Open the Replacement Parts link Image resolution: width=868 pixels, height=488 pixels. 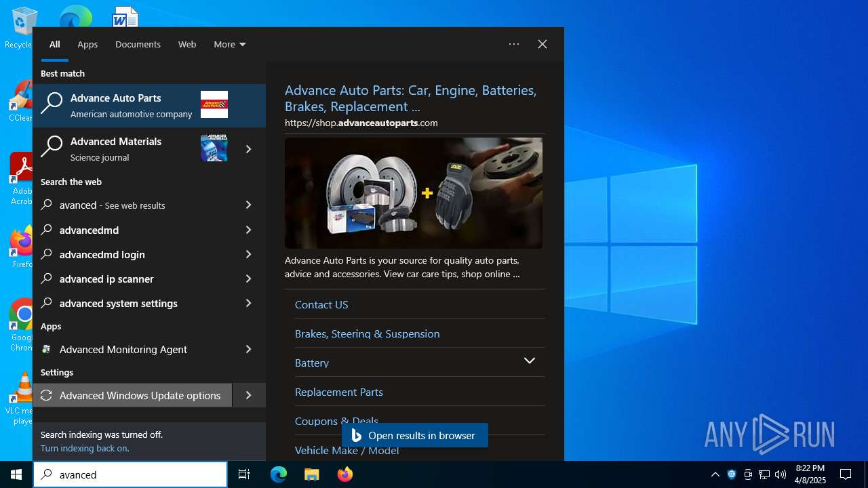coord(339,392)
